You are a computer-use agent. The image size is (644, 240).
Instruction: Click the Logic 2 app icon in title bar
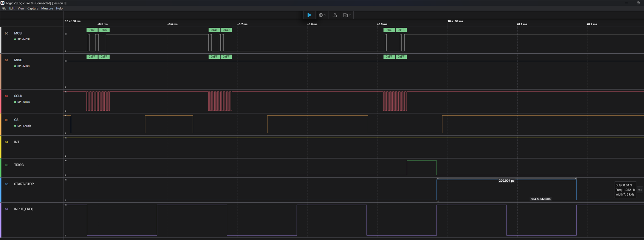(2, 3)
